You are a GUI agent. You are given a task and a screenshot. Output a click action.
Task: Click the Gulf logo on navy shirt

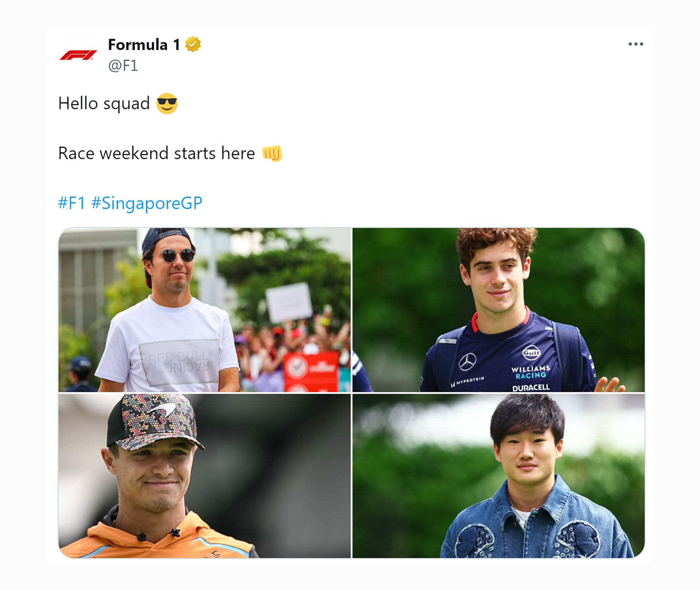click(x=532, y=352)
